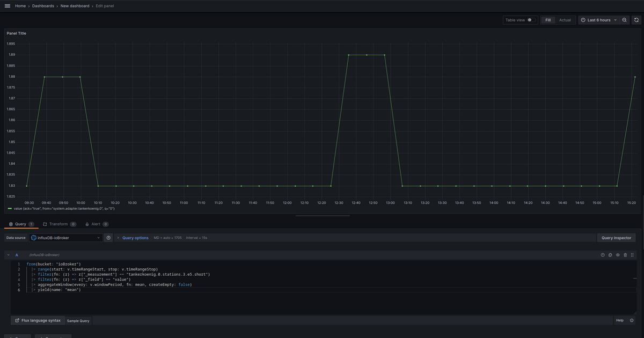This screenshot has width=644, height=338.
Task: Click the zoom out time range icon
Action: (x=625, y=20)
